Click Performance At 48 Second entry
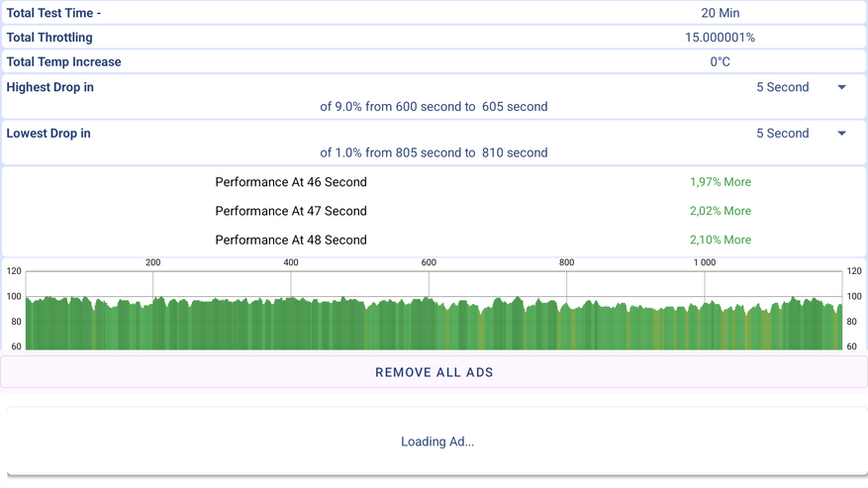The height and width of the screenshot is (488, 868). (291, 240)
